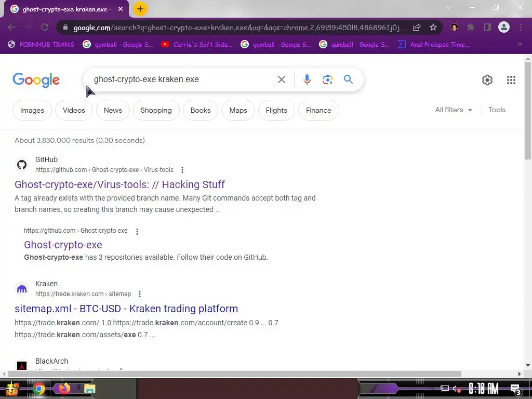Share this page using the share icon
This screenshot has width=532, height=399.
417,28
